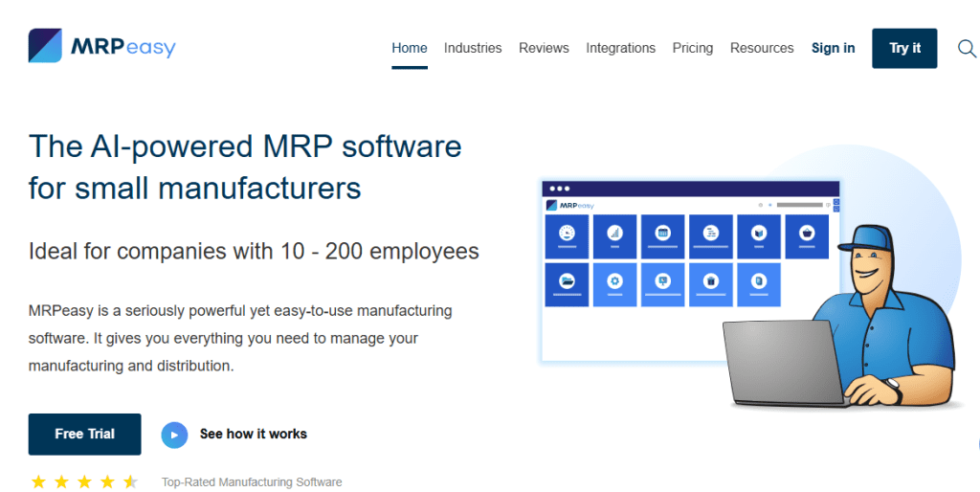Image resolution: width=980 pixels, height=492 pixels.
Task: Click the five-star rating row
Action: click(84, 481)
